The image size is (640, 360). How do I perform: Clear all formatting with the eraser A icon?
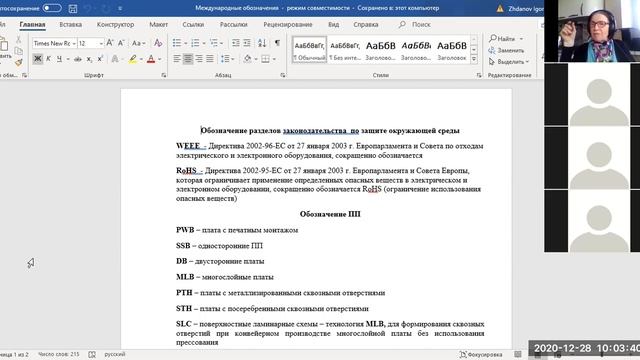coord(158,43)
